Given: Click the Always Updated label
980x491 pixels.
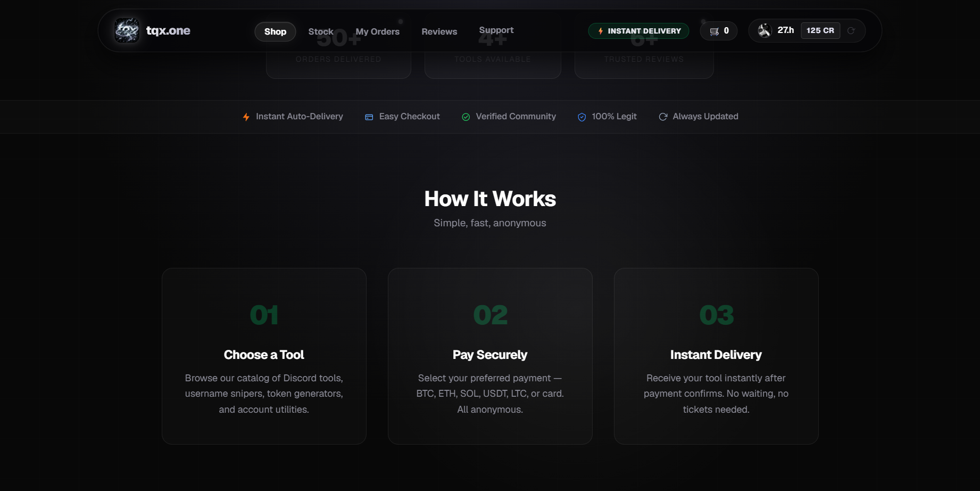Looking at the screenshot, I should (705, 116).
